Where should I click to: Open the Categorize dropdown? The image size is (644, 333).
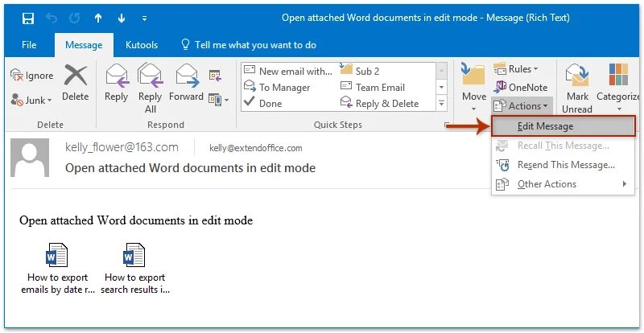618,87
